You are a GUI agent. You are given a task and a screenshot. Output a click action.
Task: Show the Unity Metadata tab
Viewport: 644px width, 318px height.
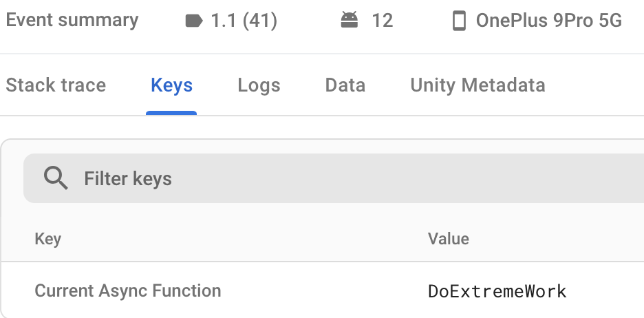pos(477,85)
